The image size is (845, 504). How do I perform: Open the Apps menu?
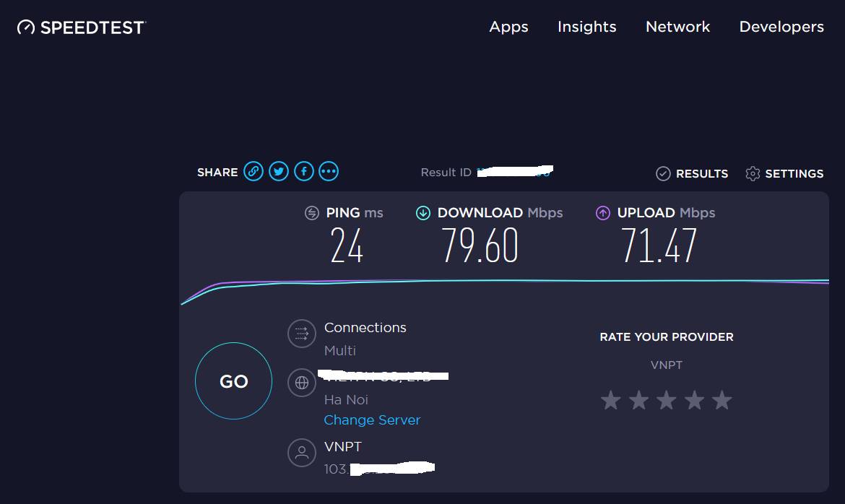click(508, 27)
